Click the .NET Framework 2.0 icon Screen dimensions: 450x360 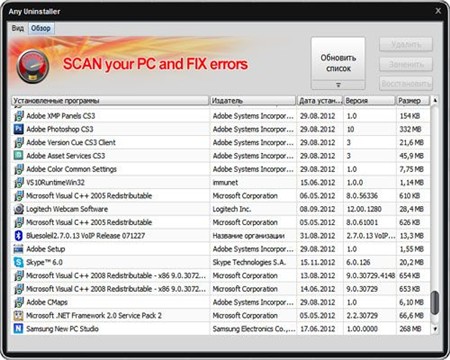(18, 316)
